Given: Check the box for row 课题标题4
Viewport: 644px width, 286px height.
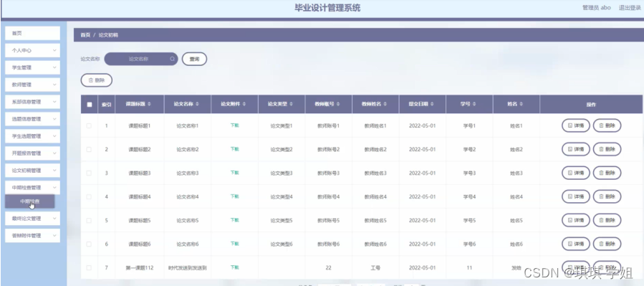Looking at the screenshot, I should (89, 197).
